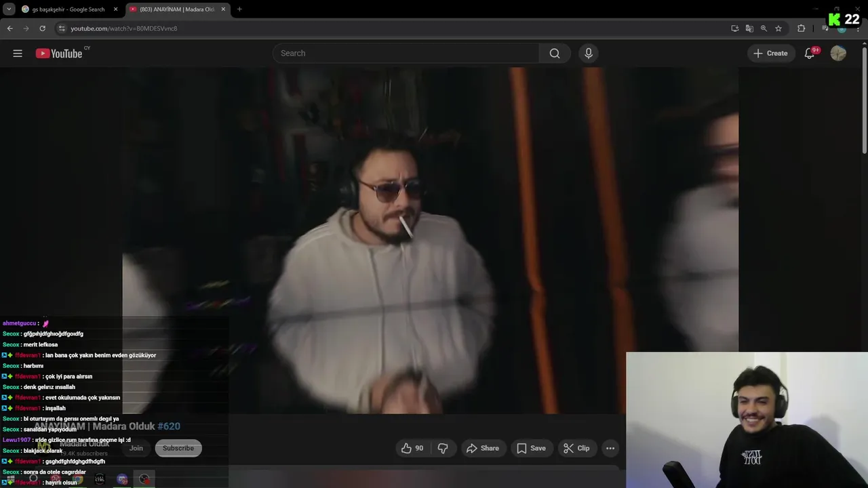The image size is (868, 488).
Task: Open Chrome from the taskbar
Action: point(78,479)
